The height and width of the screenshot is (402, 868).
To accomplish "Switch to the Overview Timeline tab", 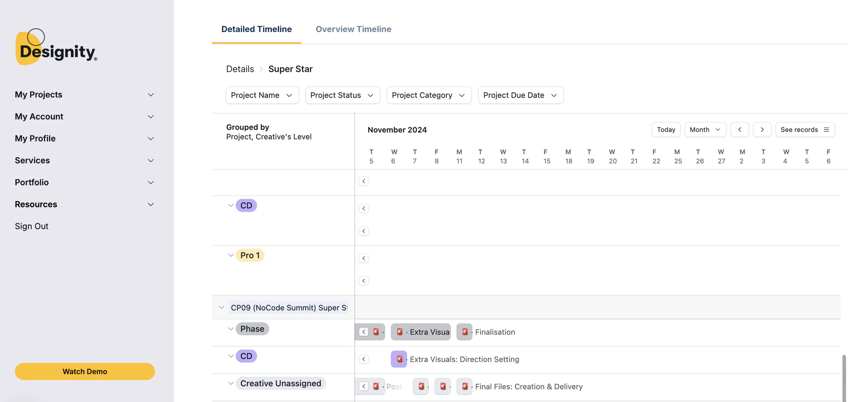I will 353,29.
